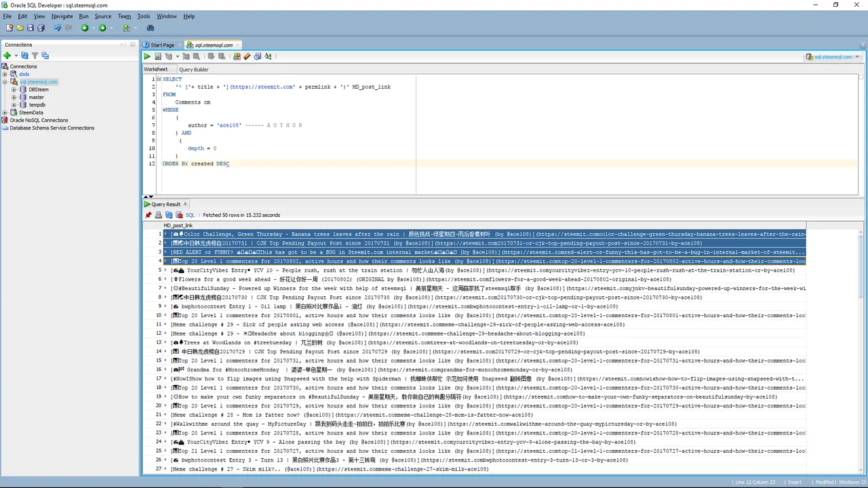Select result row 10 in the grid
This screenshot has width=868, height=488.
point(475,315)
